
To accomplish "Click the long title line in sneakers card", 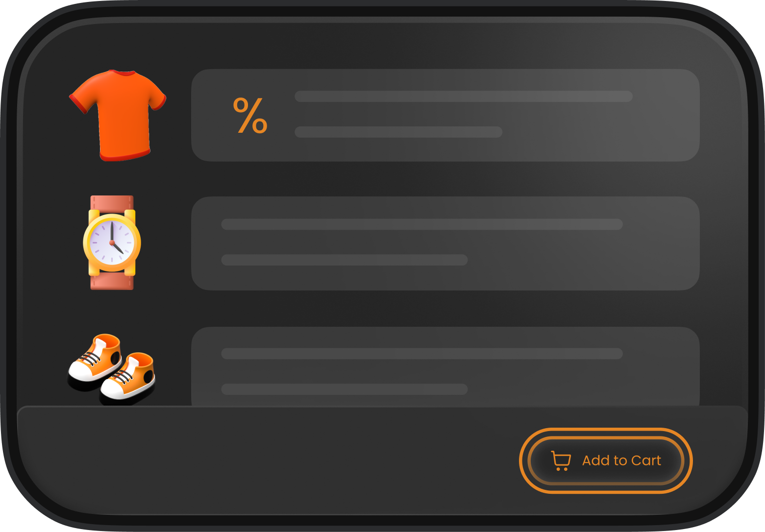I will (x=422, y=354).
